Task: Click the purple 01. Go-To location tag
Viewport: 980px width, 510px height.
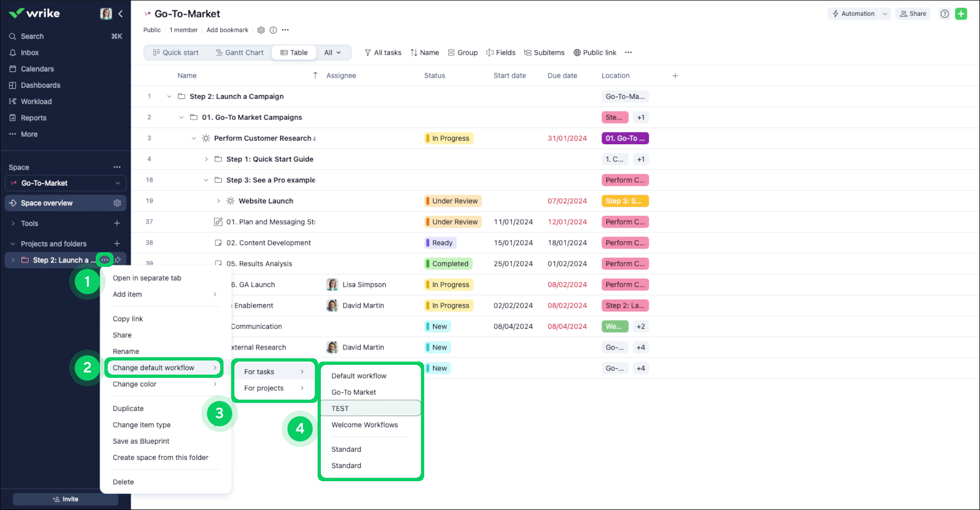Action: 625,139
